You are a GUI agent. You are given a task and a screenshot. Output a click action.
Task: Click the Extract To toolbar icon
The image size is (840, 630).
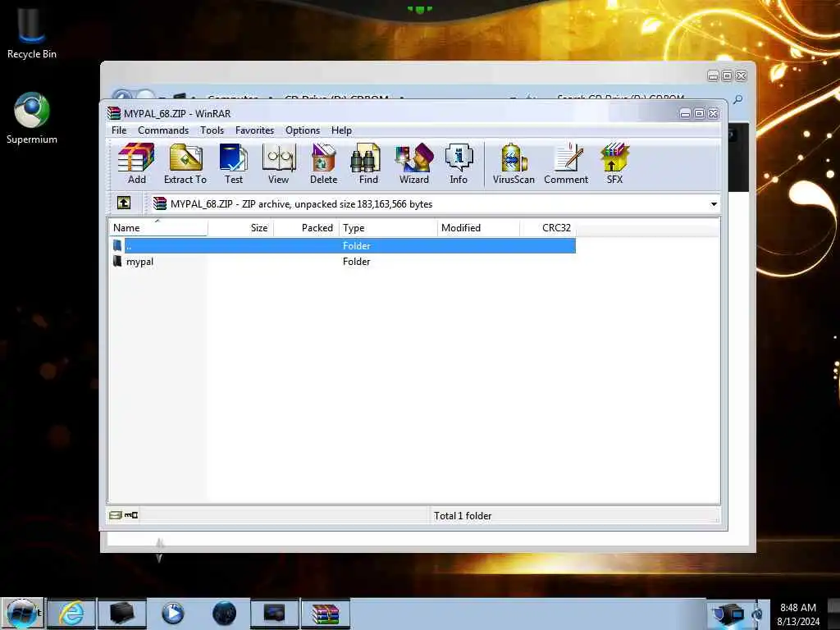coord(185,163)
